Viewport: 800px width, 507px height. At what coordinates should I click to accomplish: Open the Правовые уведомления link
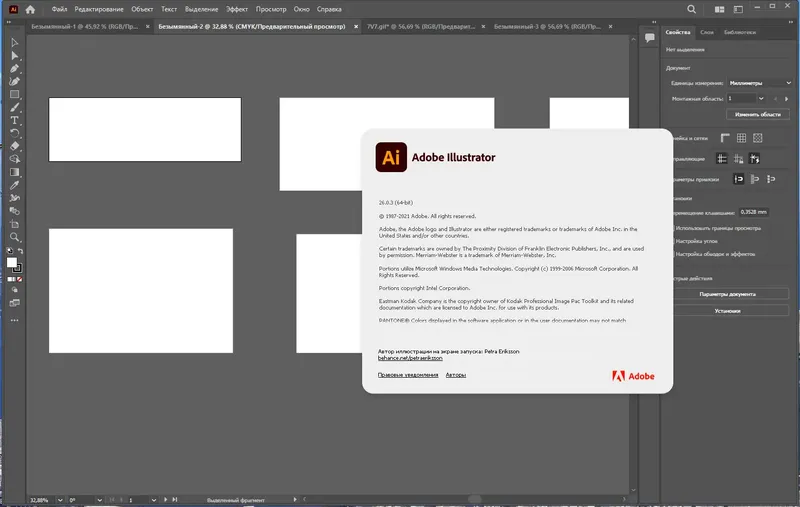408,375
